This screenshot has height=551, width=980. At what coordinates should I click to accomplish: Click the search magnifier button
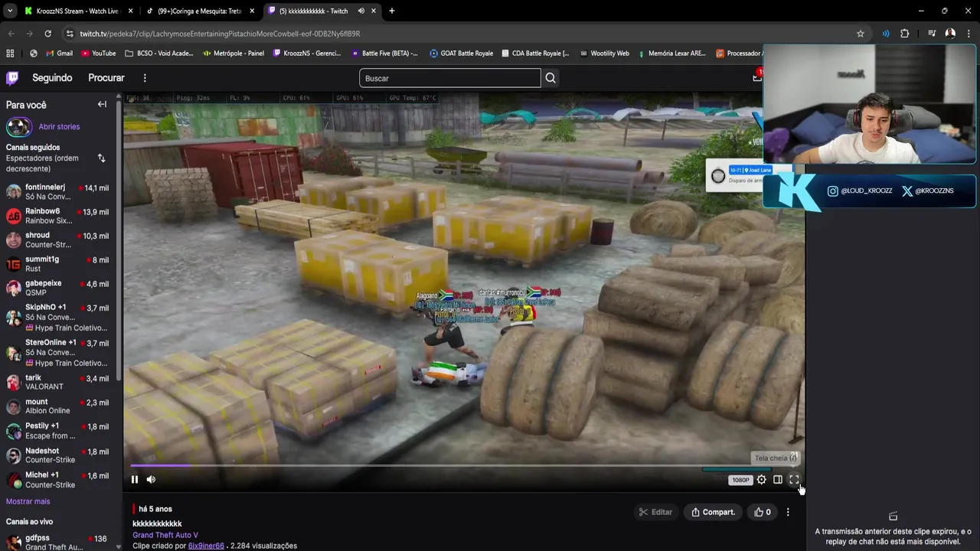(550, 78)
